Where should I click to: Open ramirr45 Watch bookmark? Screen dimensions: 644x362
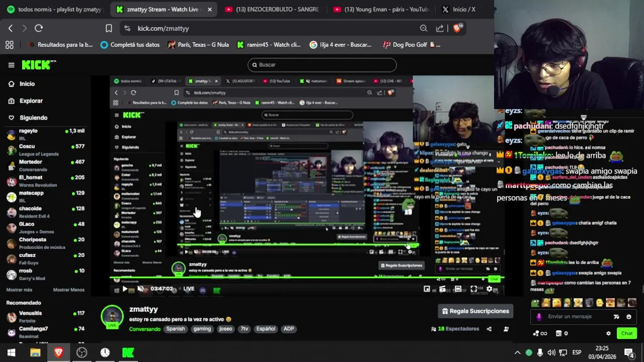click(269, 45)
